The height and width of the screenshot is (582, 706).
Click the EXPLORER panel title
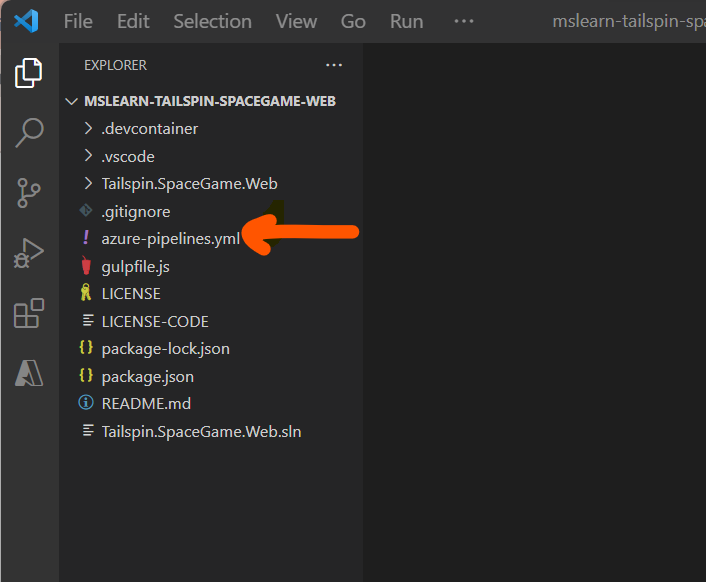[x=115, y=65]
